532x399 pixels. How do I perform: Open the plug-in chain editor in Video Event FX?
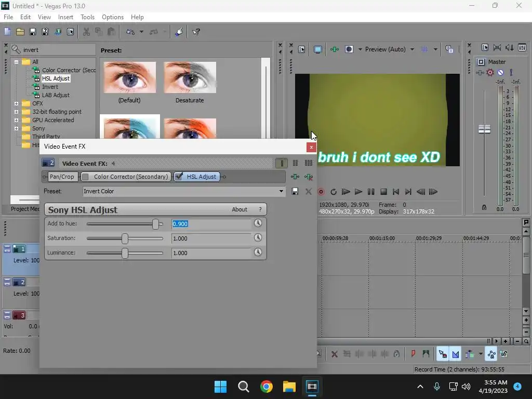click(295, 177)
